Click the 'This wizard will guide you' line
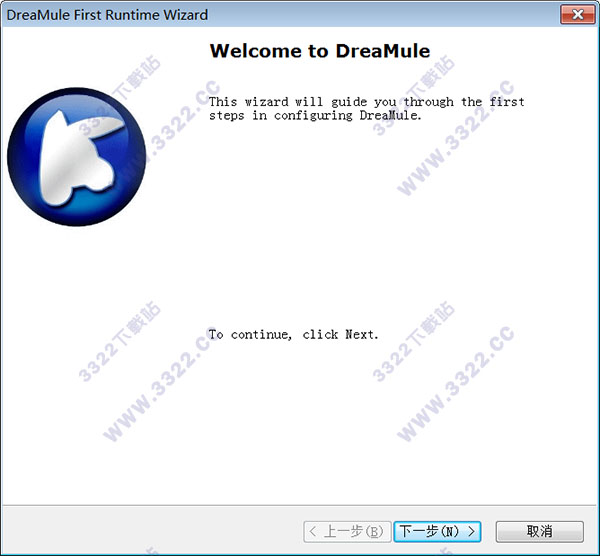 pyautogui.click(x=366, y=102)
